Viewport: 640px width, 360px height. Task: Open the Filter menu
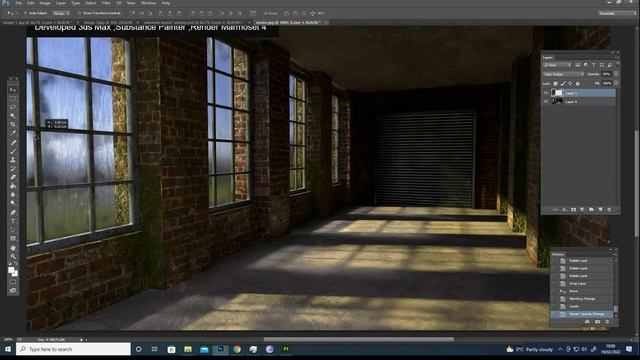106,3
